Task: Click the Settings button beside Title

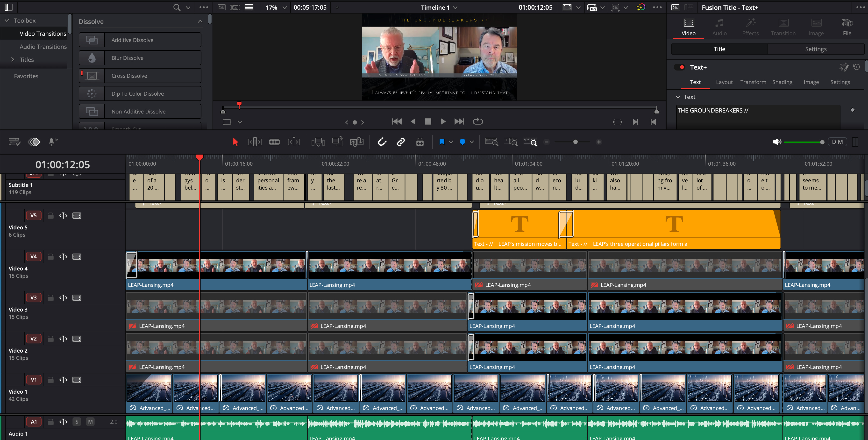Action: pos(815,49)
